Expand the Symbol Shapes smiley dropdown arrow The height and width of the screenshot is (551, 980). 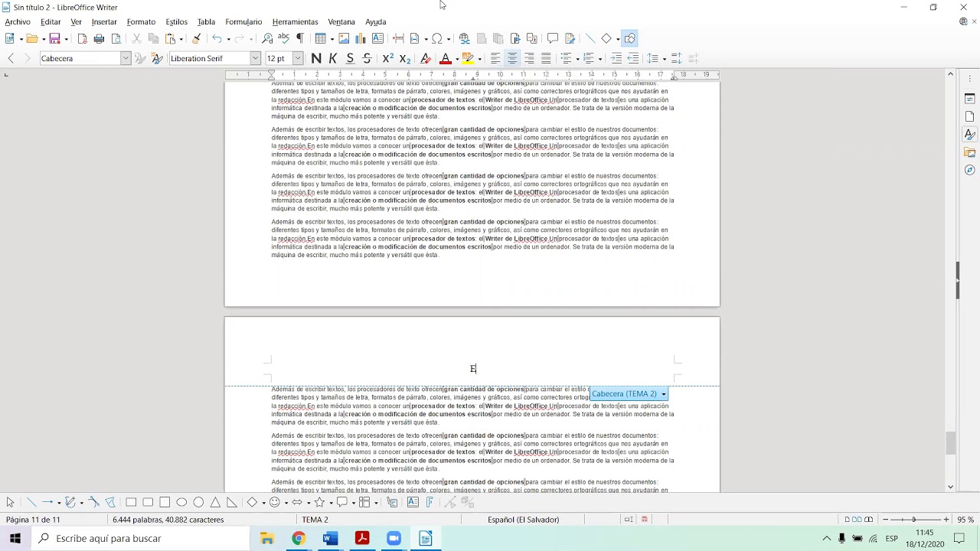(x=286, y=503)
